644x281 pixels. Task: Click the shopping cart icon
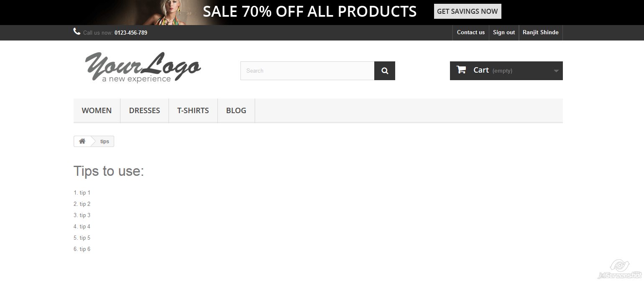pyautogui.click(x=461, y=70)
